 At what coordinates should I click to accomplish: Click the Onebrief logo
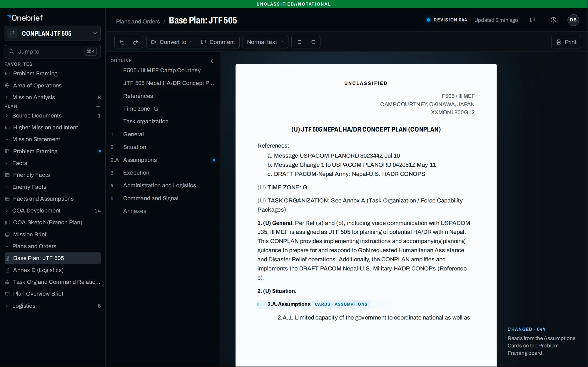tap(25, 18)
